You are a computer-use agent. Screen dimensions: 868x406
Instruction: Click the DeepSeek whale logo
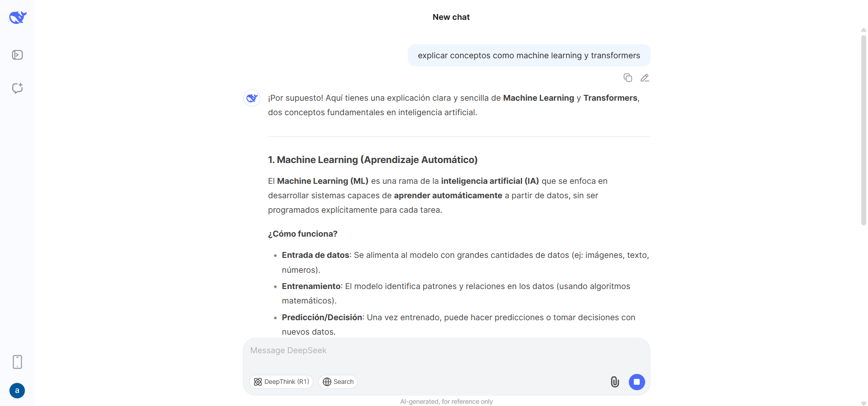point(18,17)
